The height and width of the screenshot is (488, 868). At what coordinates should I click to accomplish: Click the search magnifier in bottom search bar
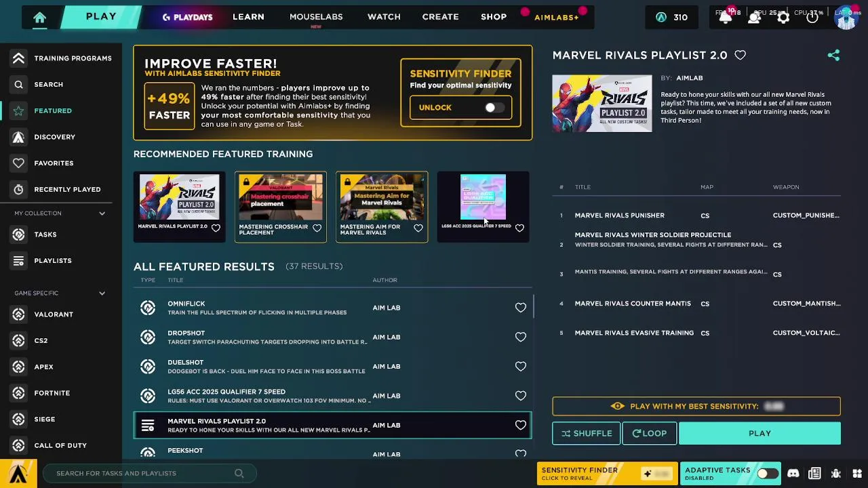(239, 473)
